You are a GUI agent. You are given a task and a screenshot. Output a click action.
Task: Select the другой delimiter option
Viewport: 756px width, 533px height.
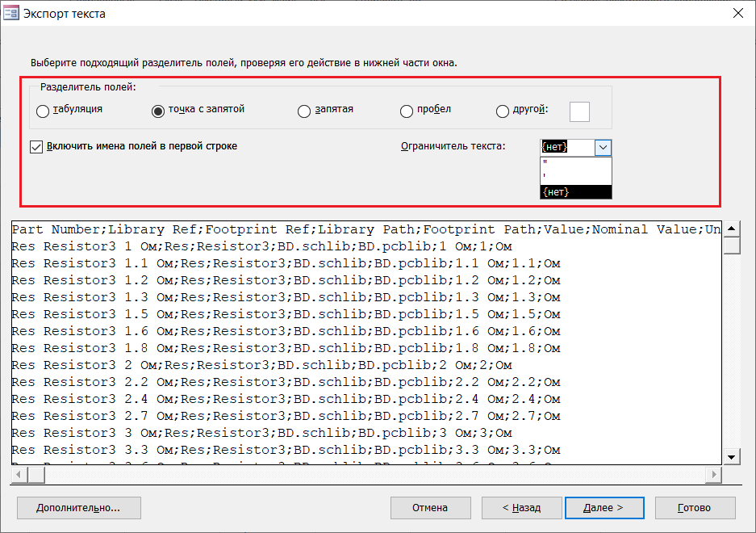click(503, 111)
